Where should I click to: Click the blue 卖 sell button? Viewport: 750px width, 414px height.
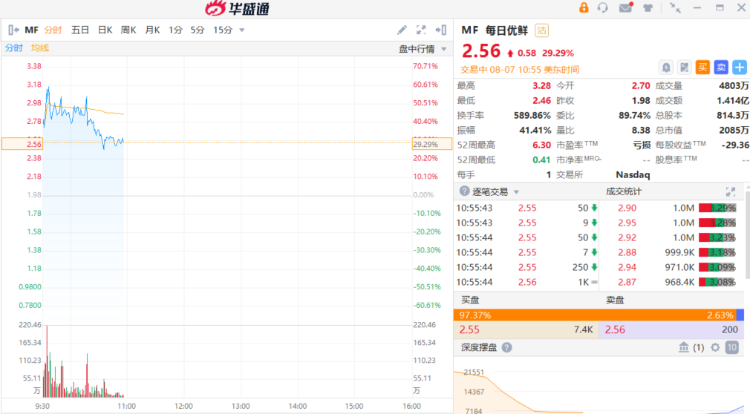pos(721,67)
